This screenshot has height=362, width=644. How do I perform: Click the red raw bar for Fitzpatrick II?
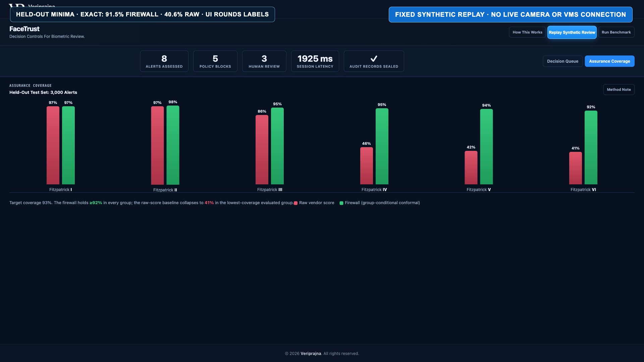click(x=157, y=145)
